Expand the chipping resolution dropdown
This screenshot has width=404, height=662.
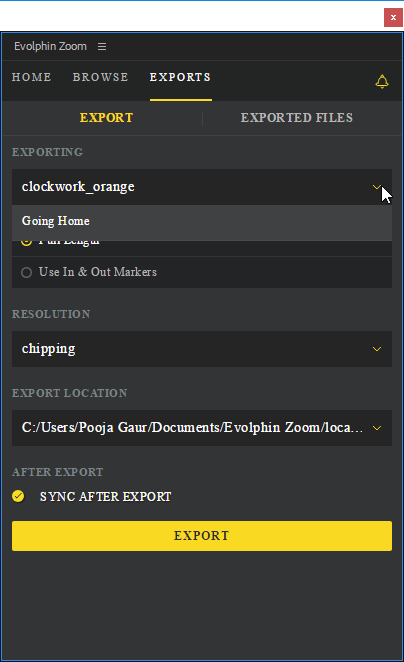[x=202, y=349]
